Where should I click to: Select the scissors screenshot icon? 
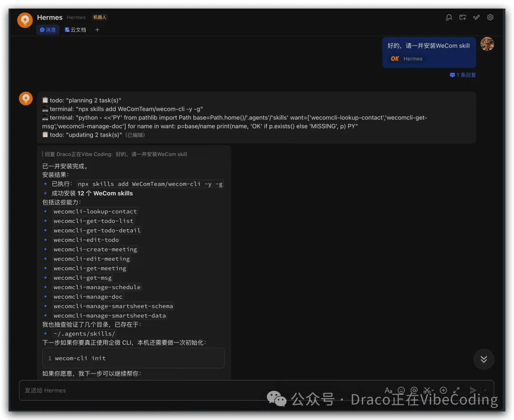pos(428,390)
